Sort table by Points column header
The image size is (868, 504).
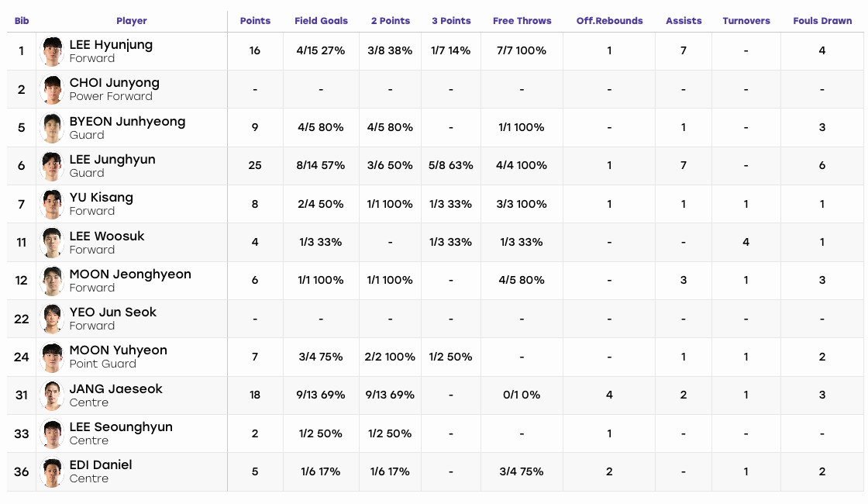coord(255,20)
